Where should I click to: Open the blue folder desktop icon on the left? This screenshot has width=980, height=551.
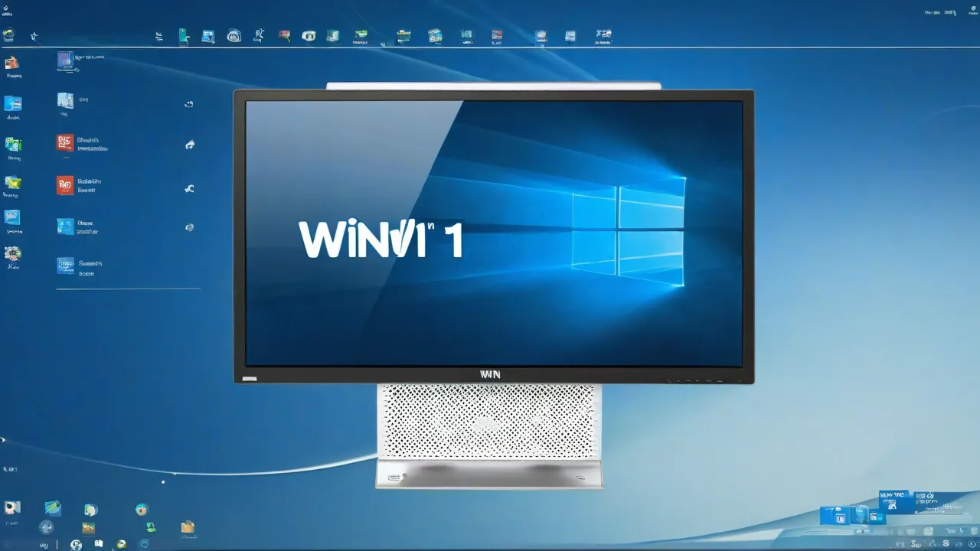click(x=12, y=103)
